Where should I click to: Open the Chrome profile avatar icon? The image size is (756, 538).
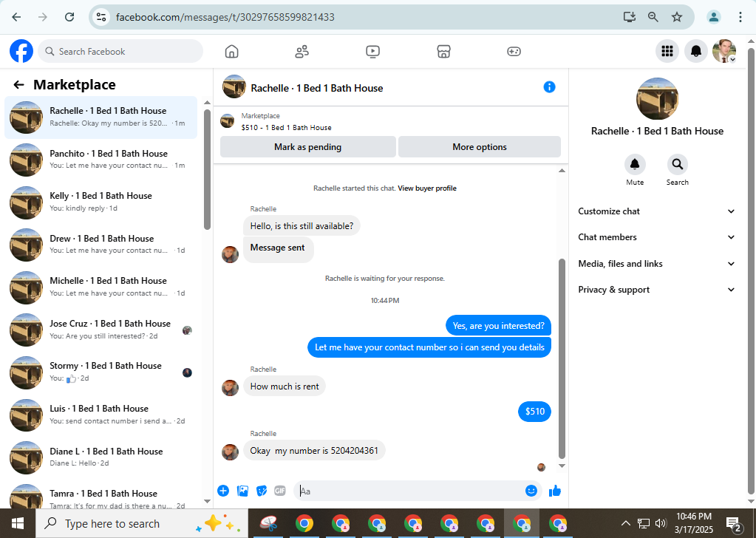(714, 17)
